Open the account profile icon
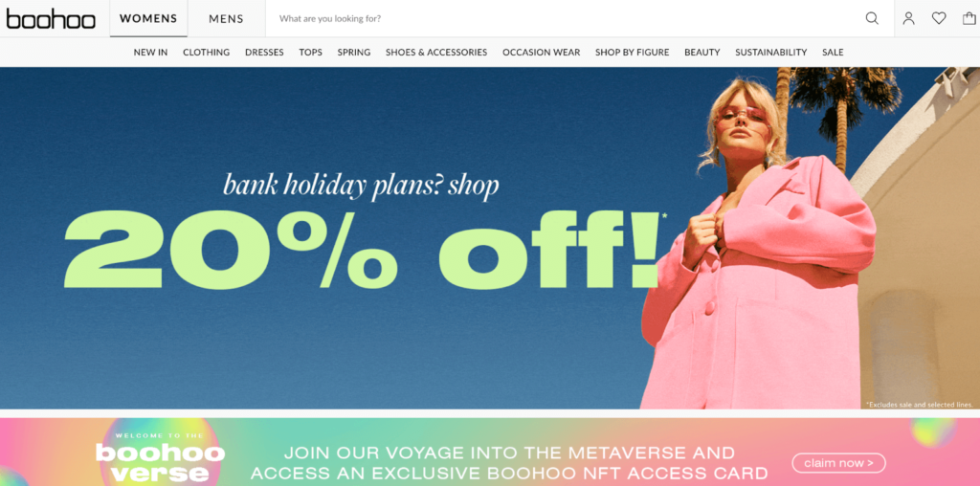This screenshot has width=980, height=486. click(909, 19)
